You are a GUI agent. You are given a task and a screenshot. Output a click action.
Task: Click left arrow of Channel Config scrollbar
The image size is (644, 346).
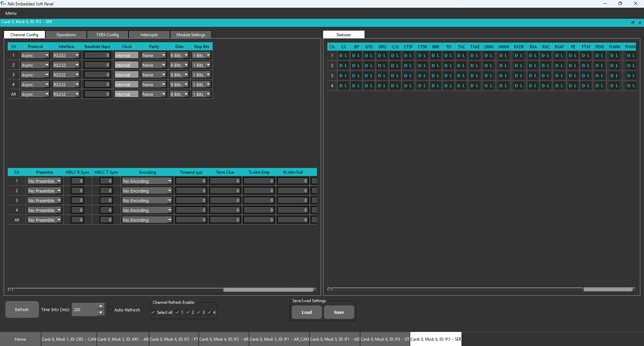coord(10,290)
